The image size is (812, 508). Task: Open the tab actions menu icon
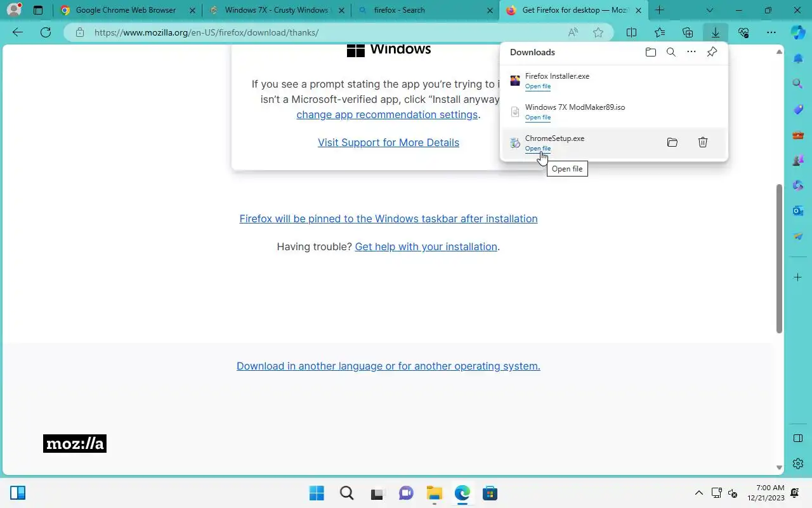(x=38, y=10)
